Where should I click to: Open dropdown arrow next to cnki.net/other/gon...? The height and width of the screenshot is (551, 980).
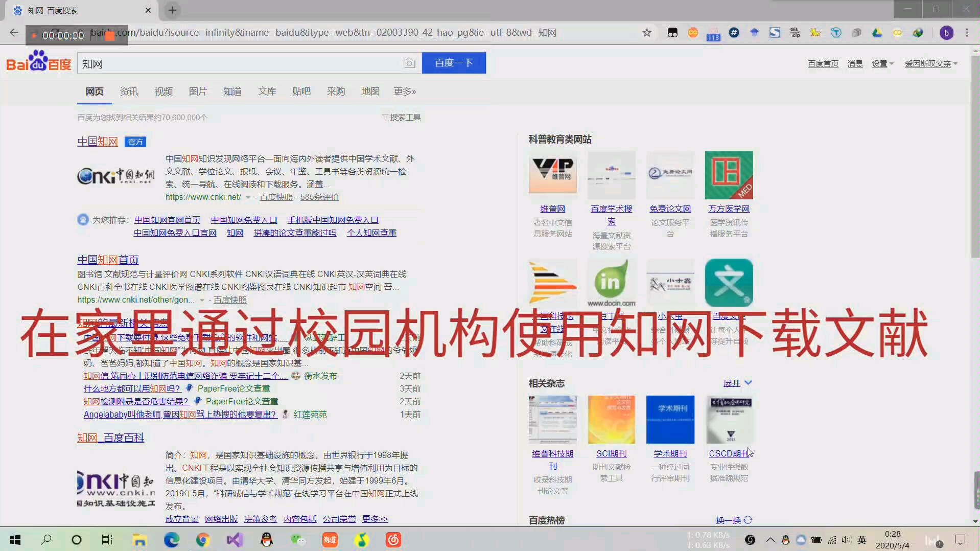202,300
